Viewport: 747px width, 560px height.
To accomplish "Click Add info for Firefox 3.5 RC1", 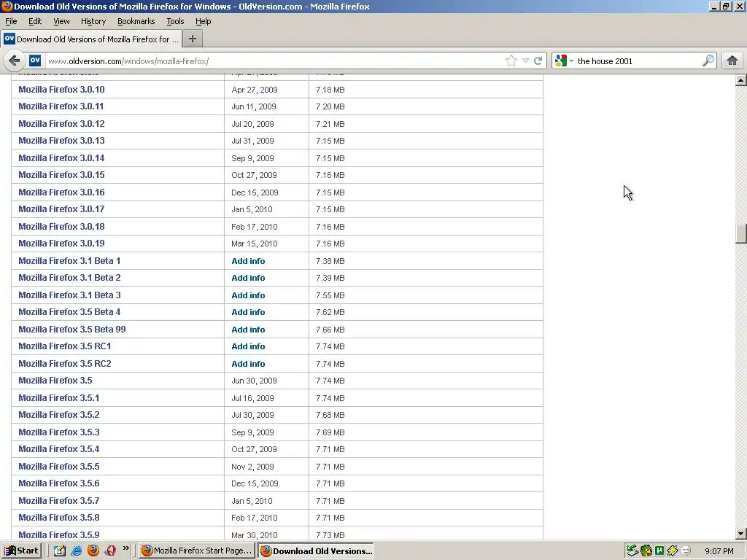I will (248, 346).
